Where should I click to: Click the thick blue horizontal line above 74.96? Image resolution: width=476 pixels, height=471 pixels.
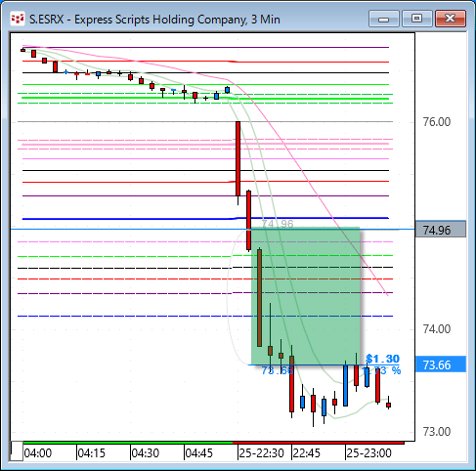(x=205, y=219)
